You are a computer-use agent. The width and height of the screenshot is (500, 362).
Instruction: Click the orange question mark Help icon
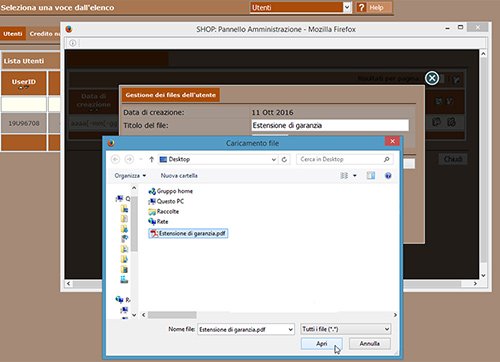point(361,7)
